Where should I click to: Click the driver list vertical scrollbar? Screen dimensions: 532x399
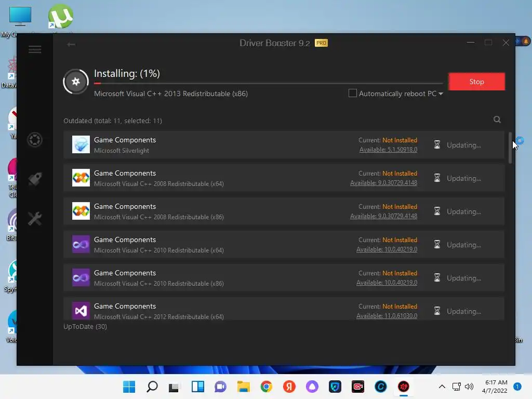point(510,148)
